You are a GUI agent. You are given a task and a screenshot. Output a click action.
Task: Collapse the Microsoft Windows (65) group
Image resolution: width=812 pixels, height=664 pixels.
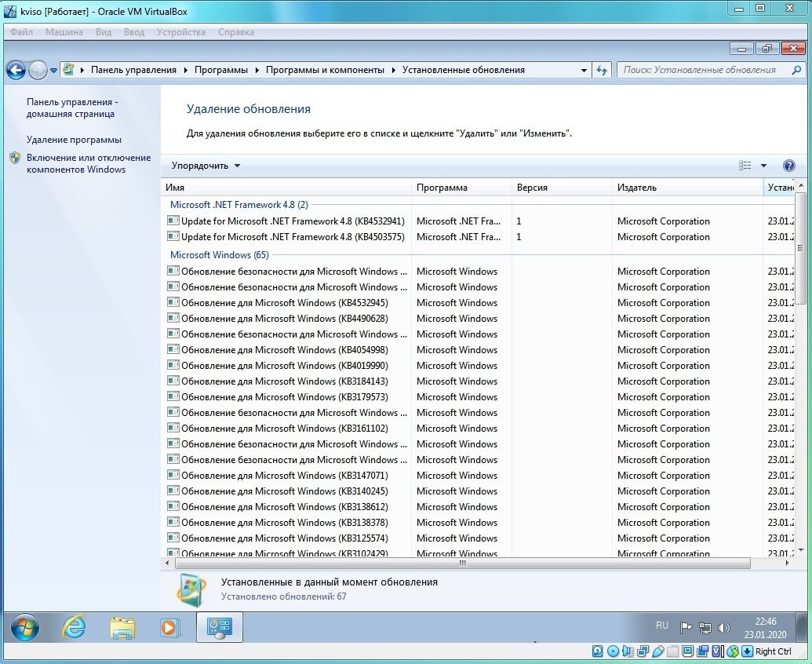[x=219, y=255]
